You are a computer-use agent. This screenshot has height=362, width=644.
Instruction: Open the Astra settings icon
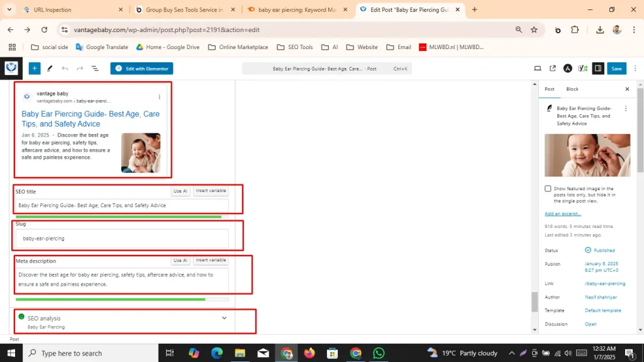(x=568, y=69)
